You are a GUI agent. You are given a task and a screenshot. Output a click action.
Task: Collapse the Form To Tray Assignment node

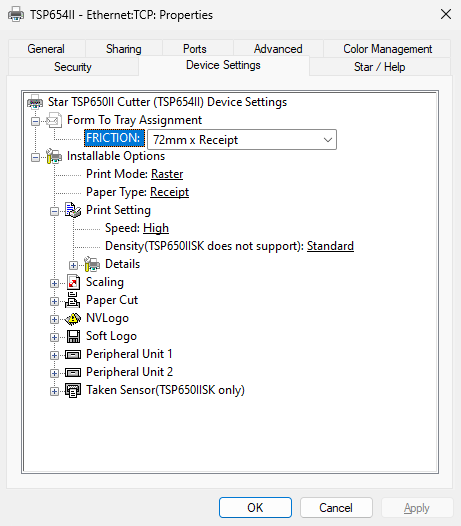tap(35, 121)
